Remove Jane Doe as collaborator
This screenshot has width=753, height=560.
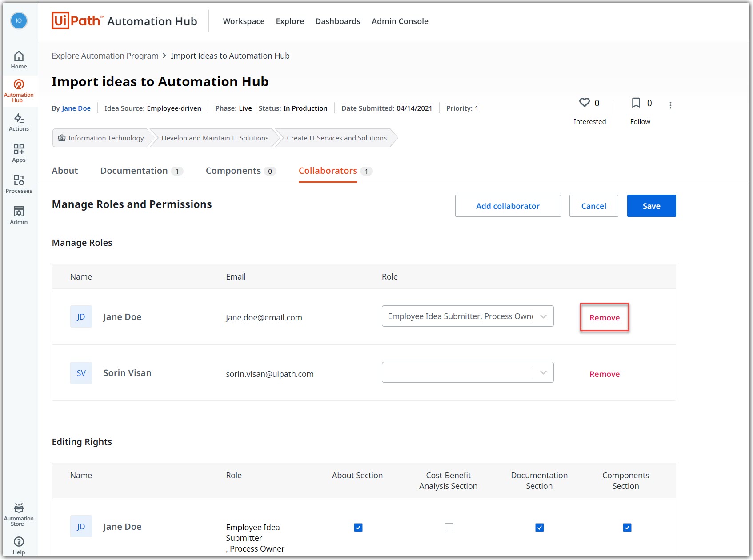[x=605, y=317]
